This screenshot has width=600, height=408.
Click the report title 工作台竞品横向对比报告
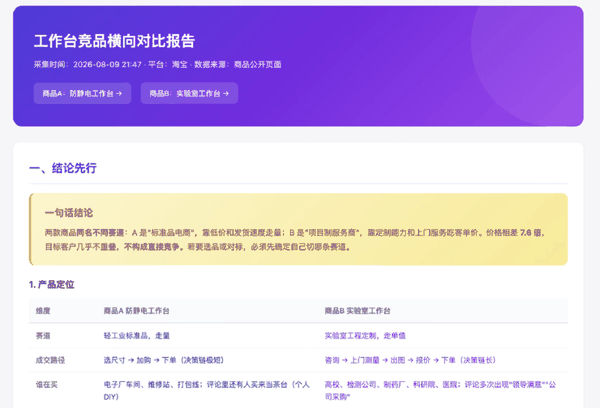(114, 41)
